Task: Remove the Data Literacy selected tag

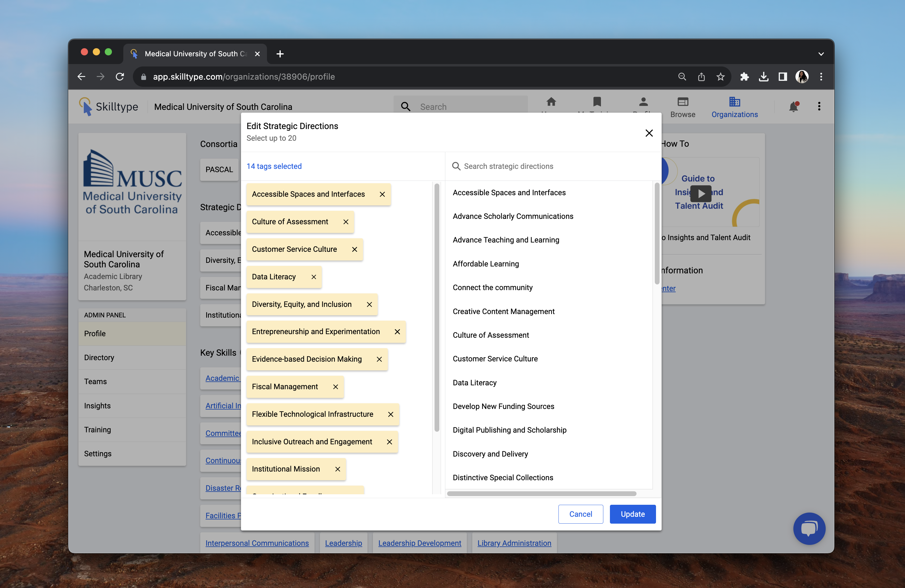Action: click(x=314, y=277)
